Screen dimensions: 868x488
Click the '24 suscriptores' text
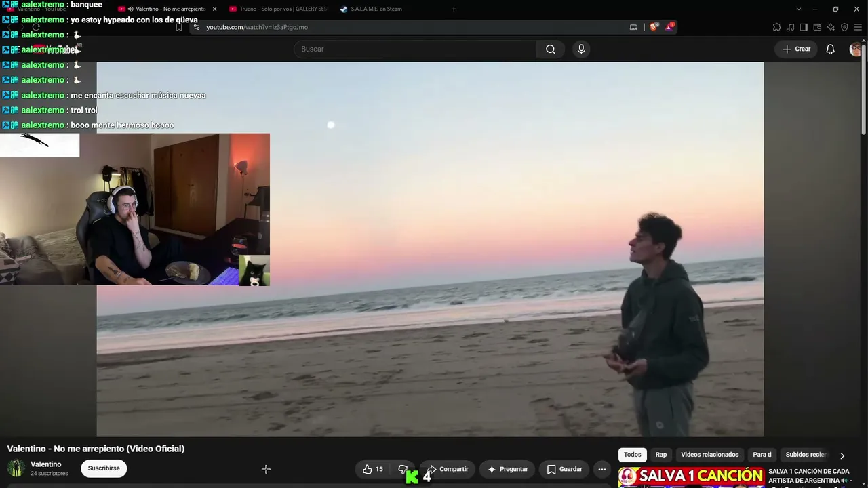pos(50,474)
